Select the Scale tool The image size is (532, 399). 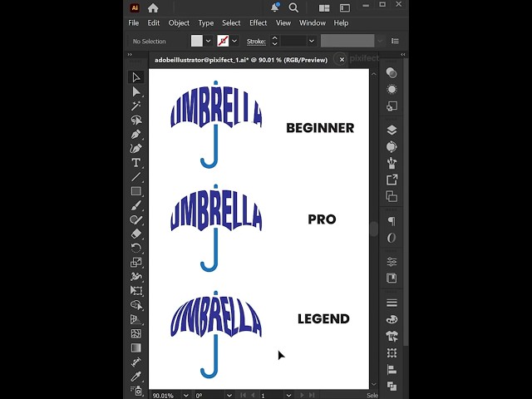pos(136,263)
